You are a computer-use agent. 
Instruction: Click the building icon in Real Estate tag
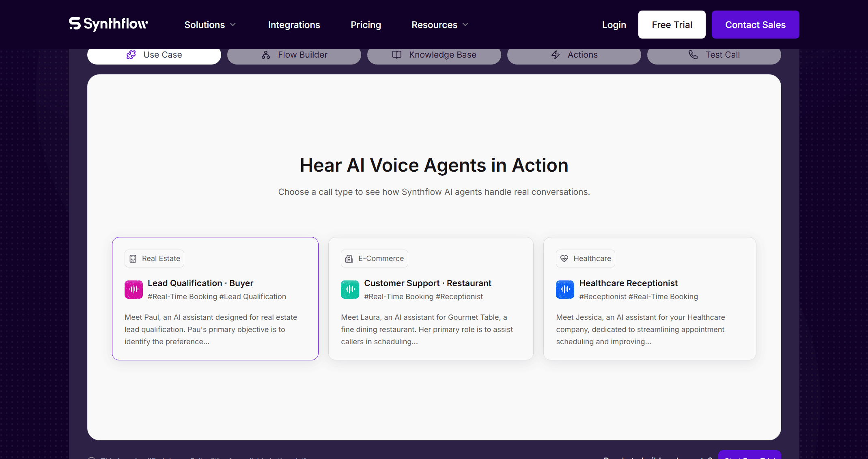[x=133, y=259]
